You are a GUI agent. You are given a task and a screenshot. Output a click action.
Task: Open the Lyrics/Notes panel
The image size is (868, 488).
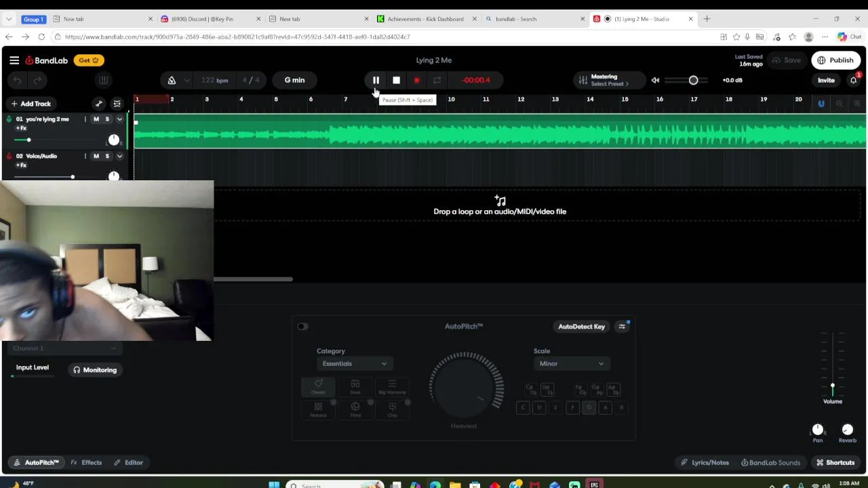(x=705, y=463)
